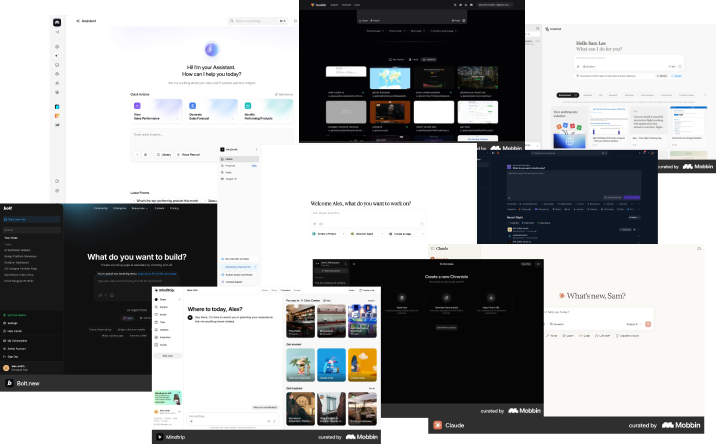Open the My Subscription item in Bolt
Image resolution: width=716 pixels, height=445 pixels.
tap(16, 340)
